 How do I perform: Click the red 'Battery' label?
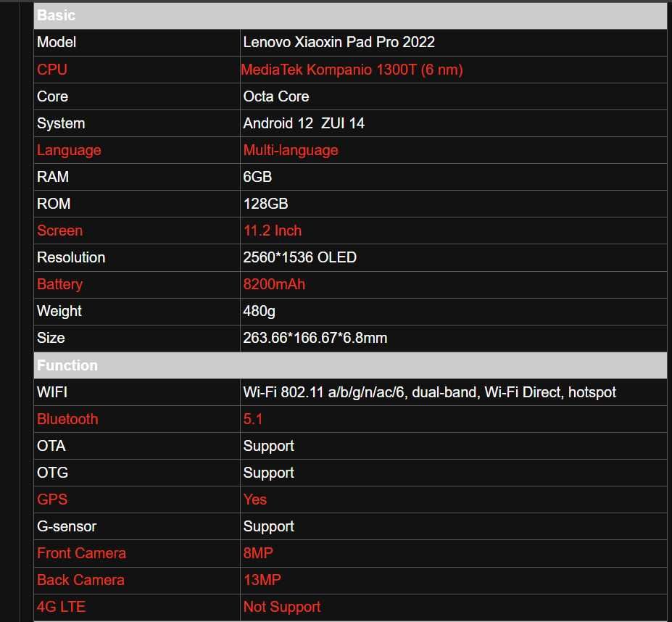tap(59, 284)
